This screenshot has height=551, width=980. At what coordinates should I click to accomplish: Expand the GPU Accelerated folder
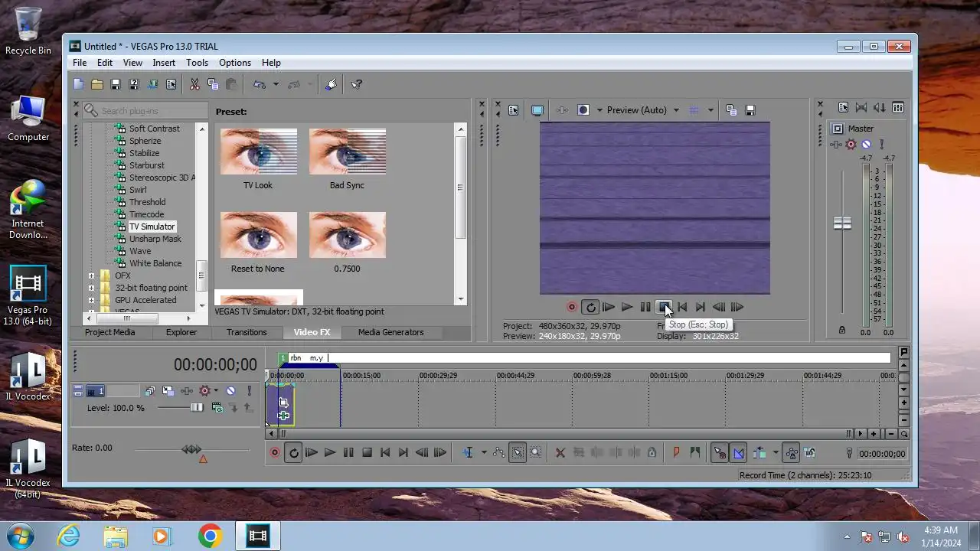[92, 300]
